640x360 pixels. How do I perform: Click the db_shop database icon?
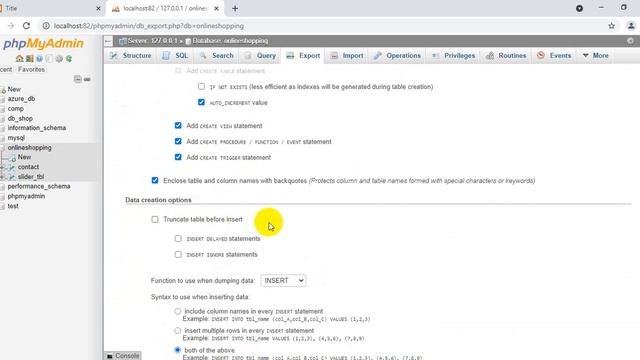pyautogui.click(x=2, y=119)
